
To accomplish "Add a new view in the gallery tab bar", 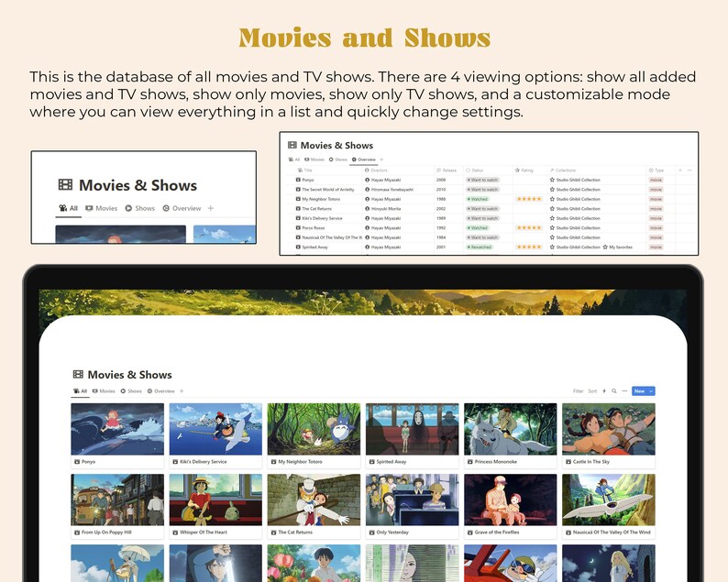I will 182,391.
